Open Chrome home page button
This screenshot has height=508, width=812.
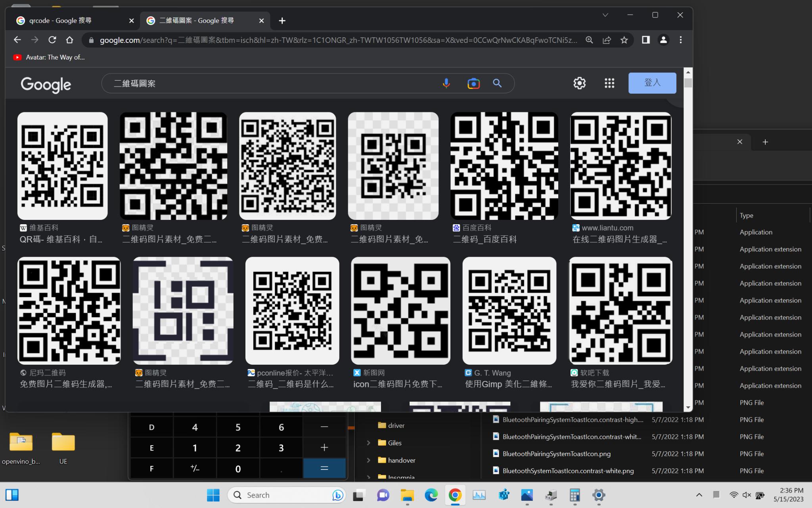70,40
